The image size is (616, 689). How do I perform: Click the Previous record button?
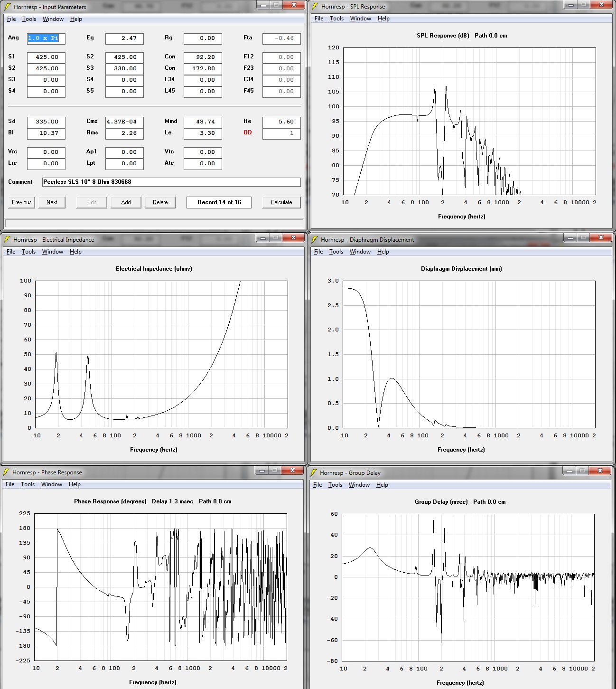click(x=22, y=202)
